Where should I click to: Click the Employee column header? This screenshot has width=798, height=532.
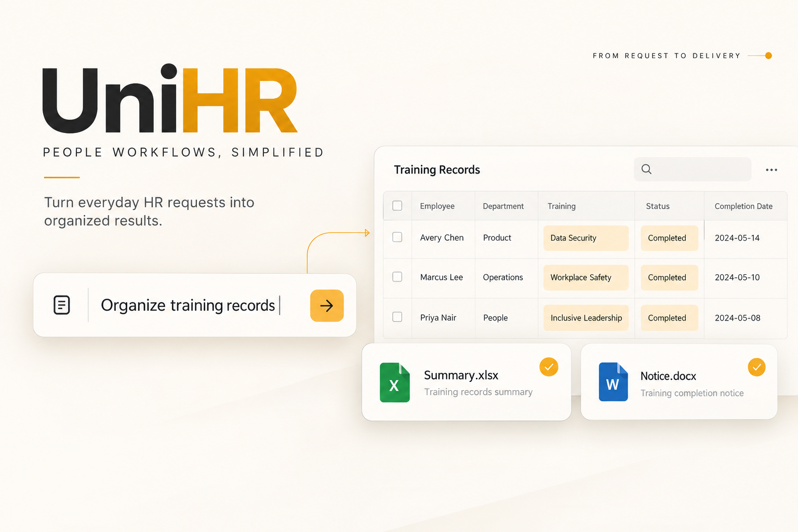[x=437, y=206]
